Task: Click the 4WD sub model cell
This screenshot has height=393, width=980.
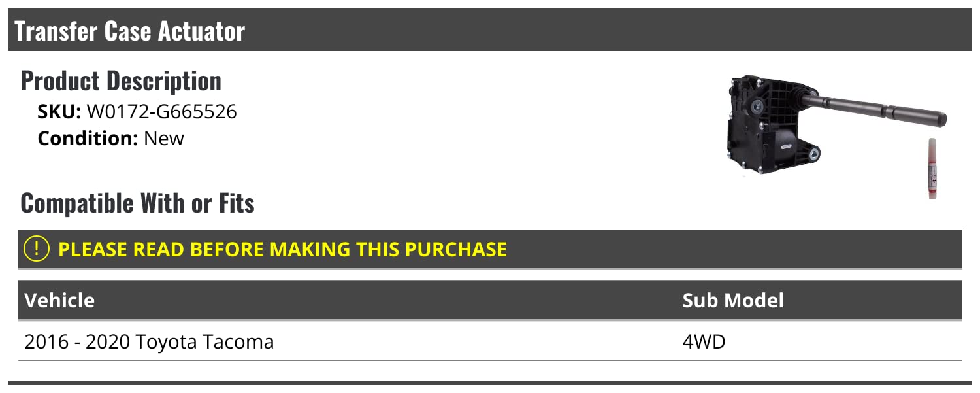Action: click(704, 341)
